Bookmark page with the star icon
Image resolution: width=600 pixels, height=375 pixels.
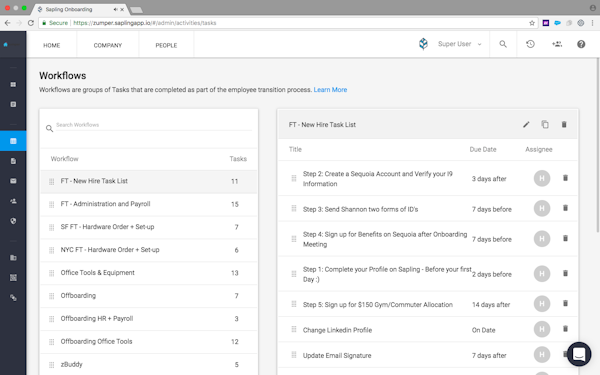click(x=532, y=23)
